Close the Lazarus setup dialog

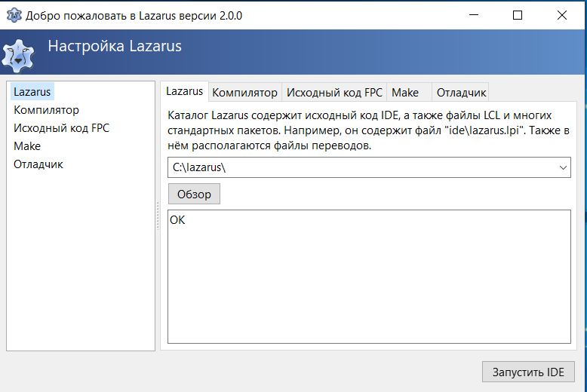562,15
